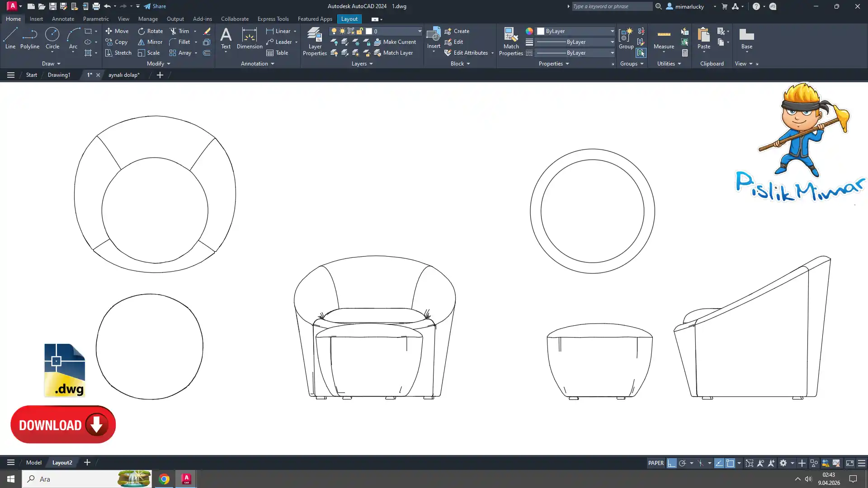Toggle Ortho mode in status bar

click(x=672, y=463)
